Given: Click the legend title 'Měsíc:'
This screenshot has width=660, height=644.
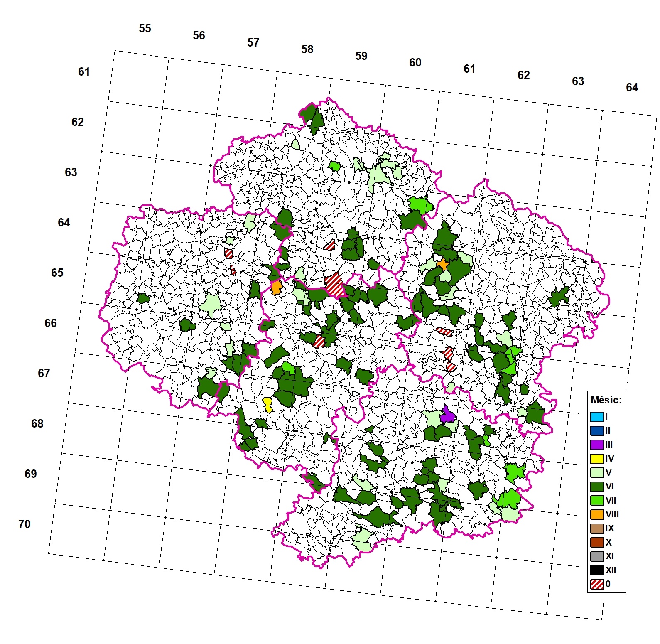Looking at the screenshot, I should (606, 400).
